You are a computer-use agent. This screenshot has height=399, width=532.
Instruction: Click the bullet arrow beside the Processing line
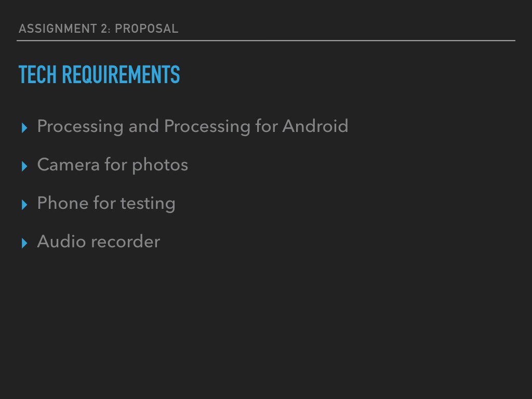(24, 128)
